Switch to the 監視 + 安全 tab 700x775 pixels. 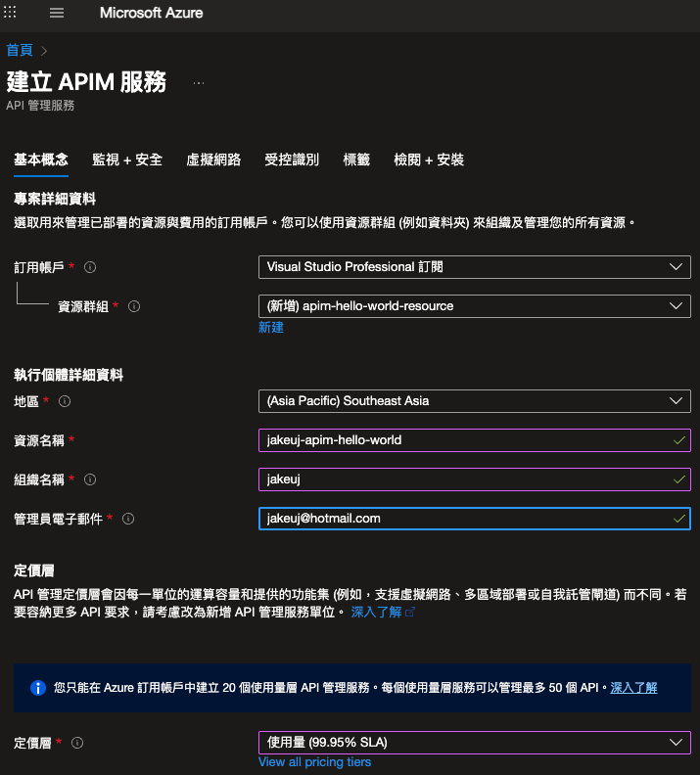click(127, 160)
